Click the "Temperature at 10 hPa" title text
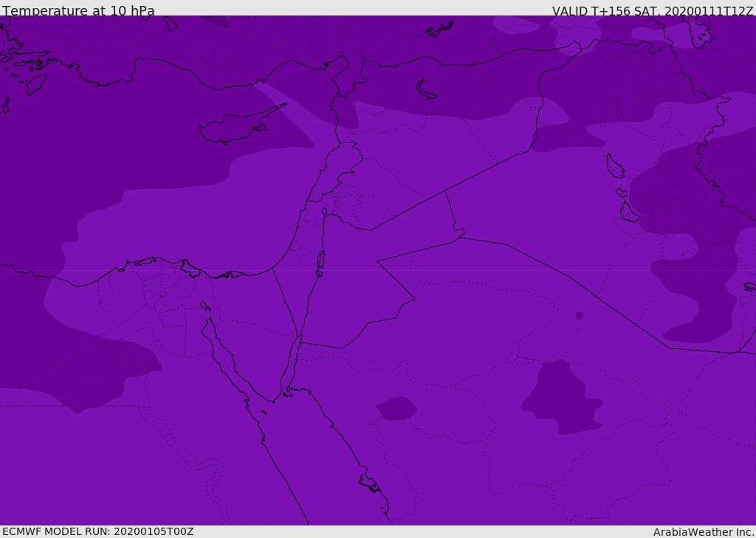756x538 pixels. [x=78, y=10]
